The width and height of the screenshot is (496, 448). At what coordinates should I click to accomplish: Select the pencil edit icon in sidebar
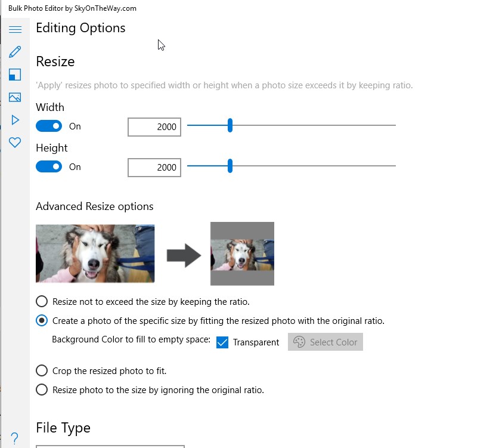(15, 52)
